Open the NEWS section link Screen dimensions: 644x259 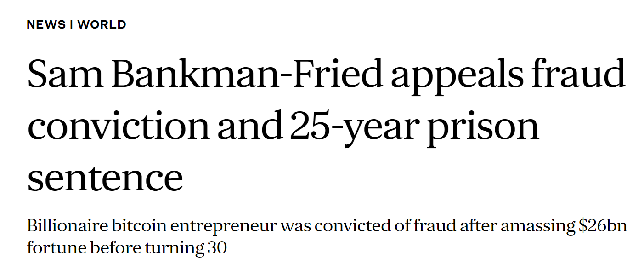click(46, 25)
